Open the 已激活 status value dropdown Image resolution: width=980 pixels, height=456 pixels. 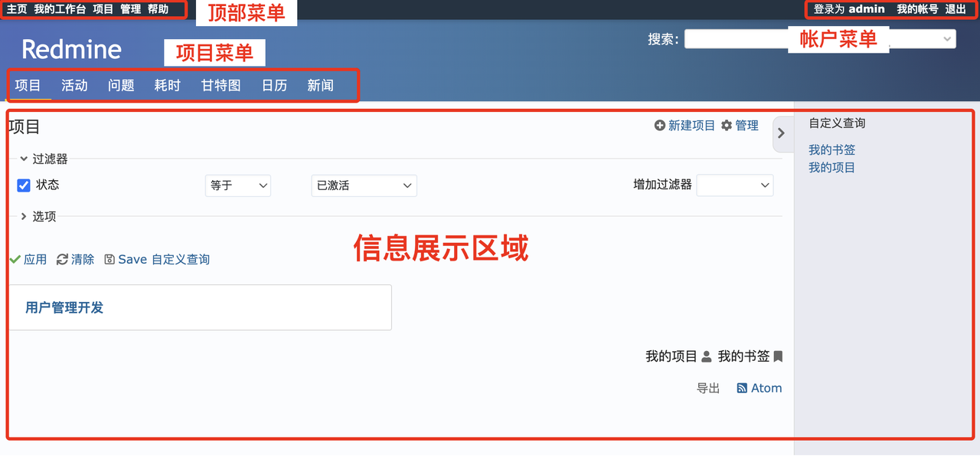pyautogui.click(x=364, y=185)
